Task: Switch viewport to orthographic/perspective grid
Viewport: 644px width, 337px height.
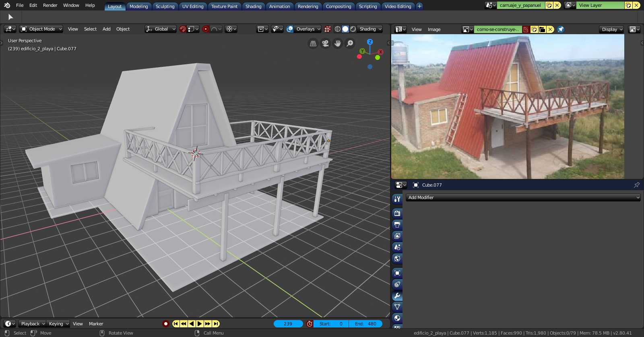Action: pyautogui.click(x=313, y=43)
